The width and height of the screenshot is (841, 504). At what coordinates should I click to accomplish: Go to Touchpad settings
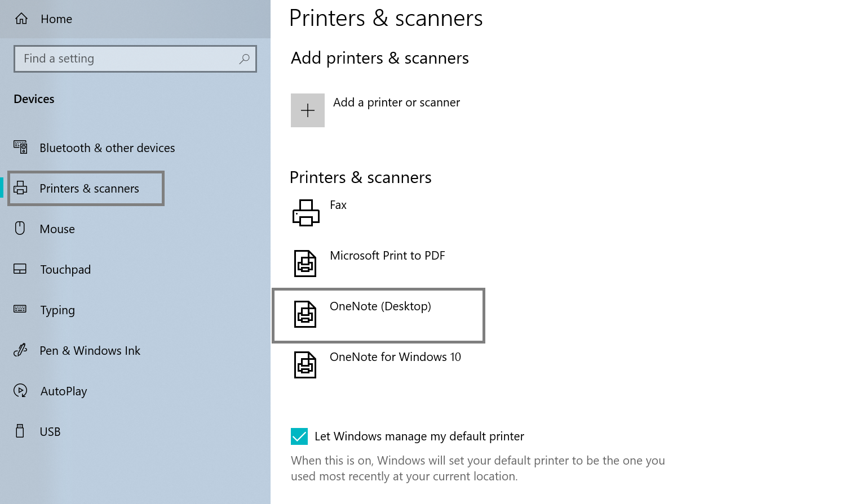(x=65, y=269)
